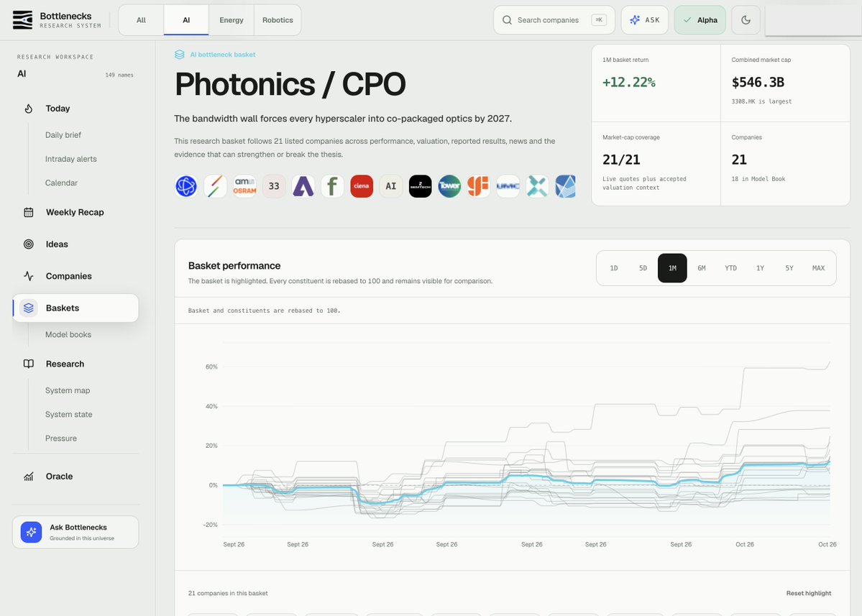The image size is (862, 616).
Task: Switch to the All sector tab
Action: tap(142, 20)
